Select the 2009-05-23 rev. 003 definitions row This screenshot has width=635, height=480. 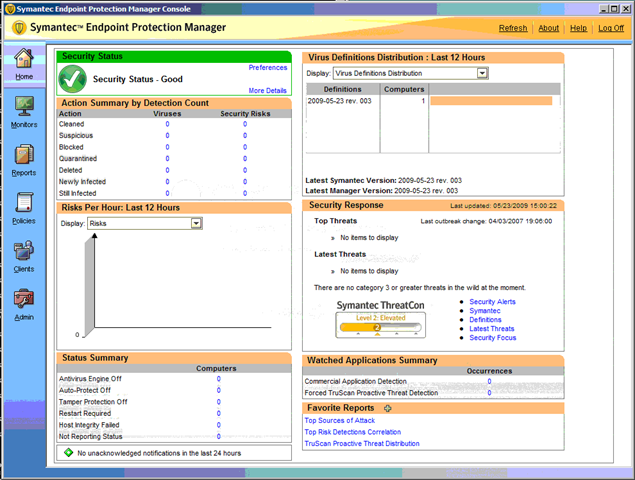coord(433,101)
